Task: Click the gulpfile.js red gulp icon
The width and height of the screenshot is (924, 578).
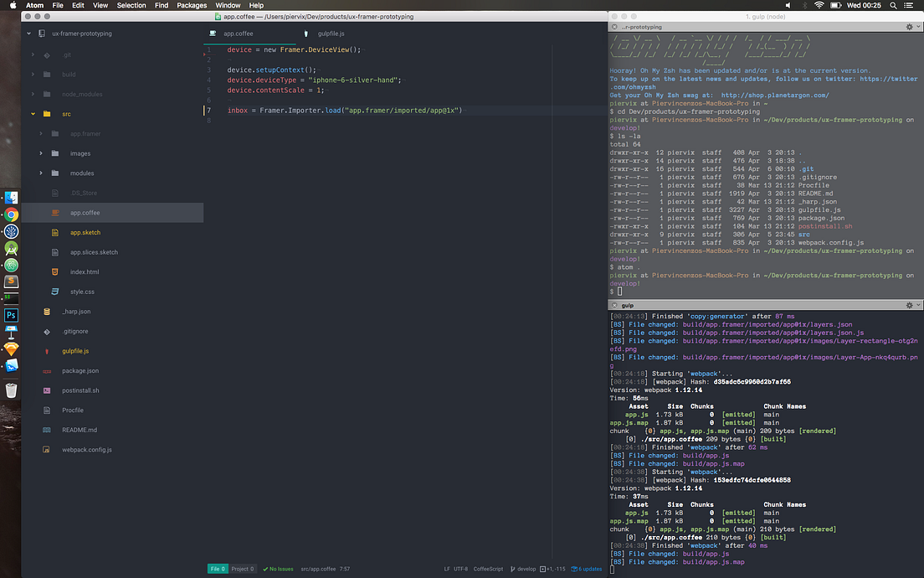Action: coord(49,350)
